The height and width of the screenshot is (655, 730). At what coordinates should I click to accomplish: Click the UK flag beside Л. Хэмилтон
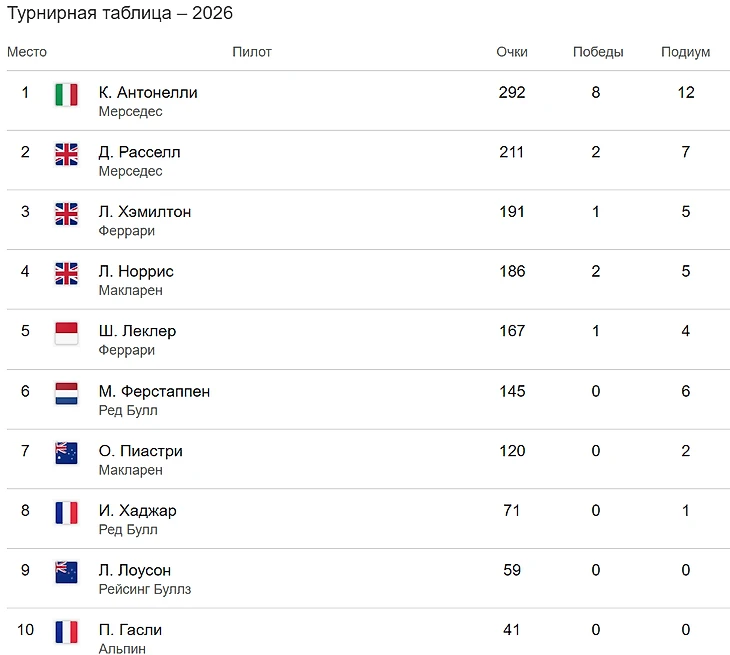[66, 214]
